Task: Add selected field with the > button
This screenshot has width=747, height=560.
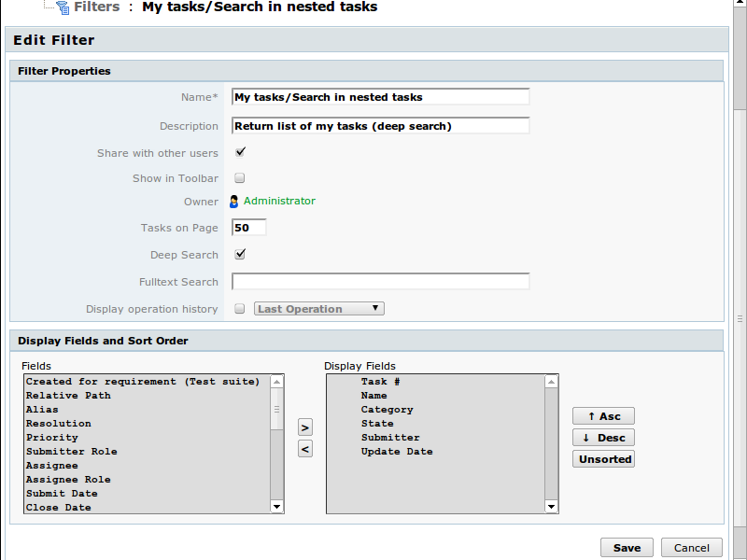Action: (x=305, y=427)
